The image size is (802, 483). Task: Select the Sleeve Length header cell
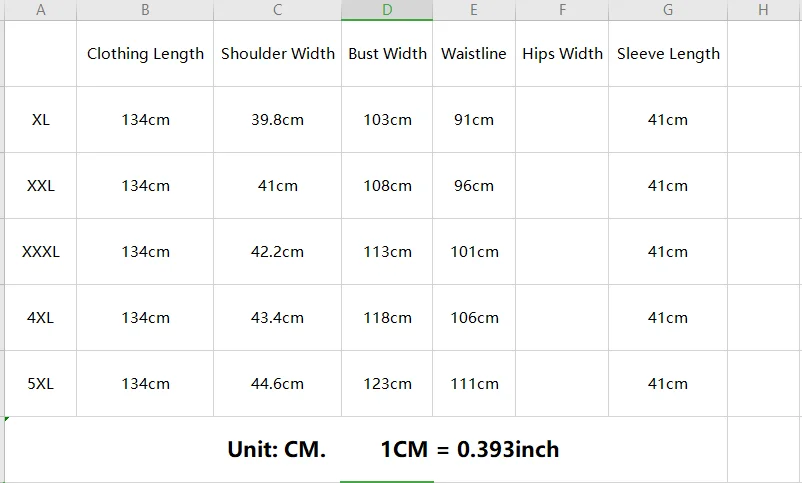coord(668,54)
